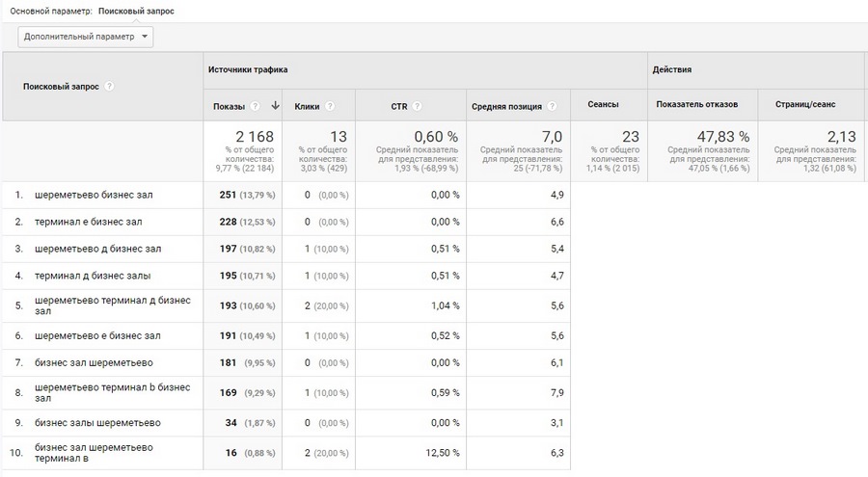This screenshot has height=477, width=868.
Task: Select query терминал д бизнес залы
Action: [93, 276]
